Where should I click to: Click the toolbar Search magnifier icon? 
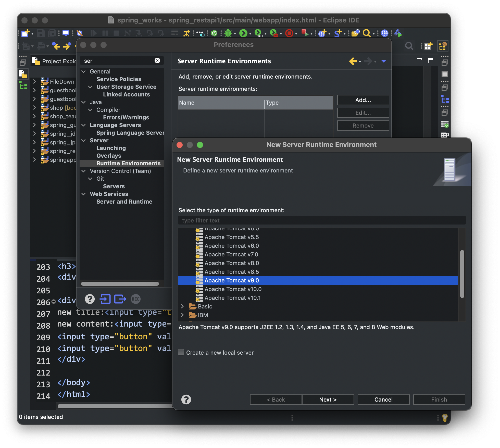pos(366,33)
